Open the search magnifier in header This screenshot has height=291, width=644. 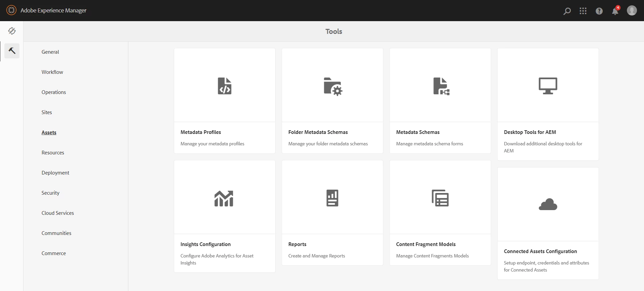567,11
